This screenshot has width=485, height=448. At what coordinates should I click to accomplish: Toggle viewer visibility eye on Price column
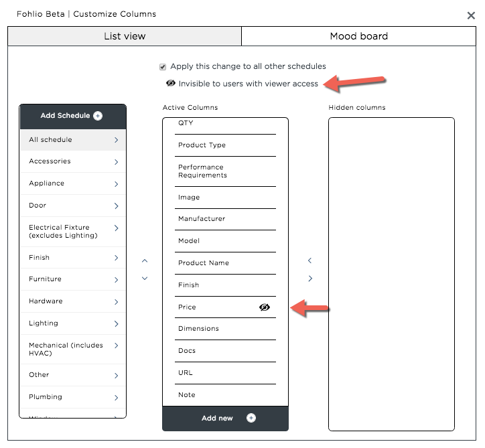click(x=265, y=307)
